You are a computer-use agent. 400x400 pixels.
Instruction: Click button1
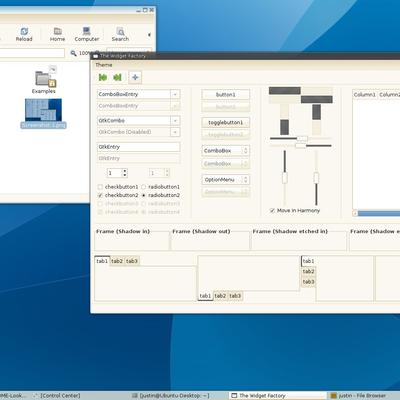226,95
